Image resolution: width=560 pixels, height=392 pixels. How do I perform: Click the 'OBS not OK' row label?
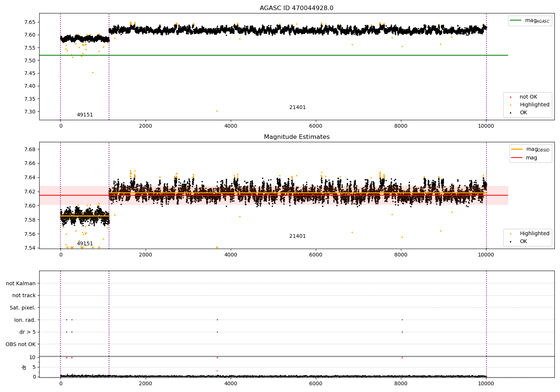point(21,344)
